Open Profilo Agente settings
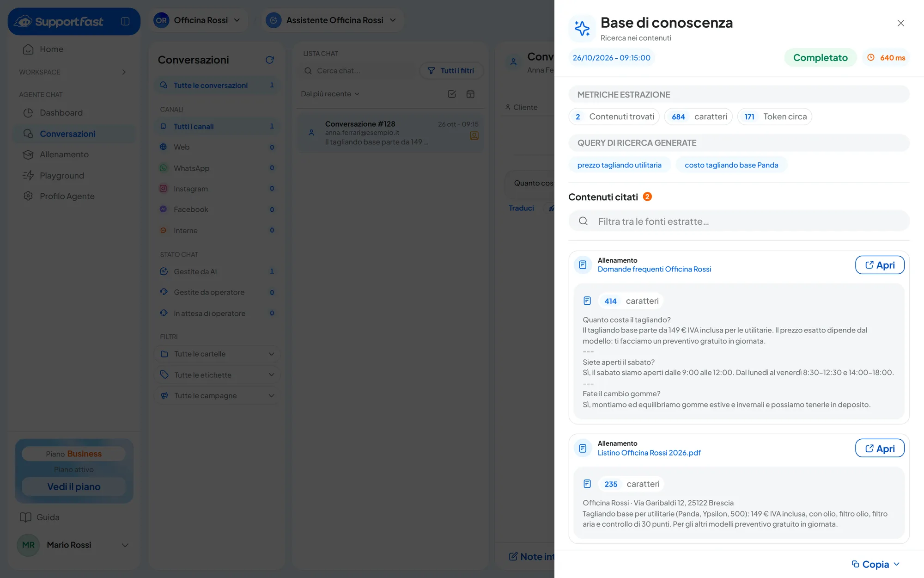 tap(74, 196)
